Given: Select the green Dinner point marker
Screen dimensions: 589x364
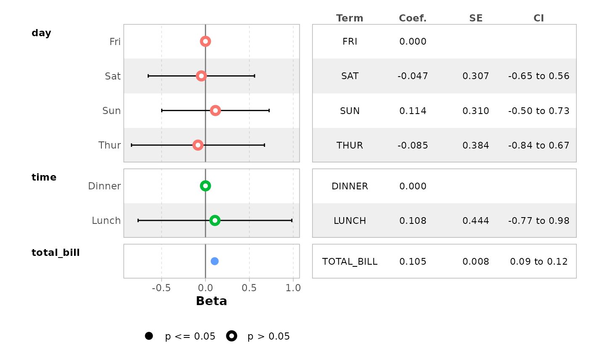Looking at the screenshot, I should click(x=205, y=186).
